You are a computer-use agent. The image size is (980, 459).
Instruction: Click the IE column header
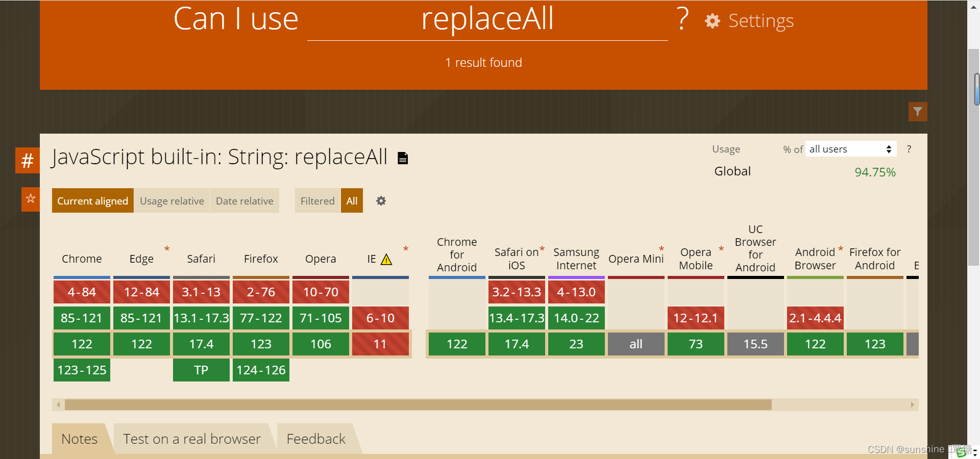[372, 259]
